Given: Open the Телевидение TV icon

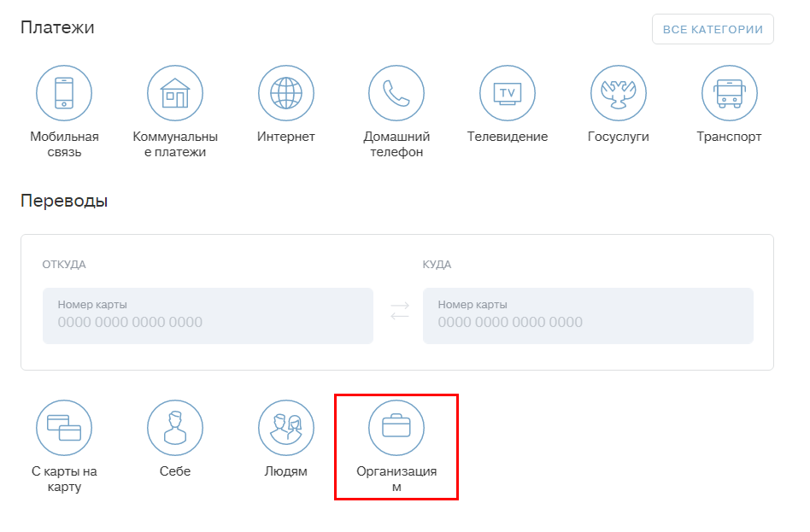Looking at the screenshot, I should tap(508, 93).
